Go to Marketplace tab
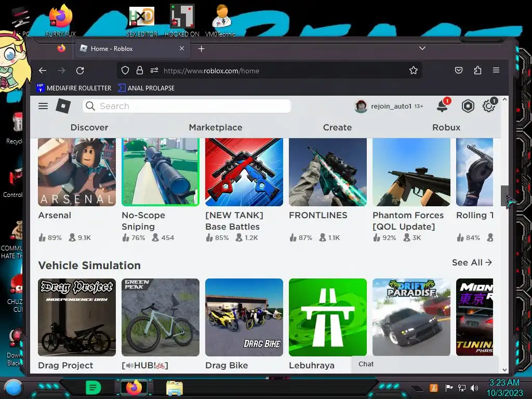 (216, 127)
